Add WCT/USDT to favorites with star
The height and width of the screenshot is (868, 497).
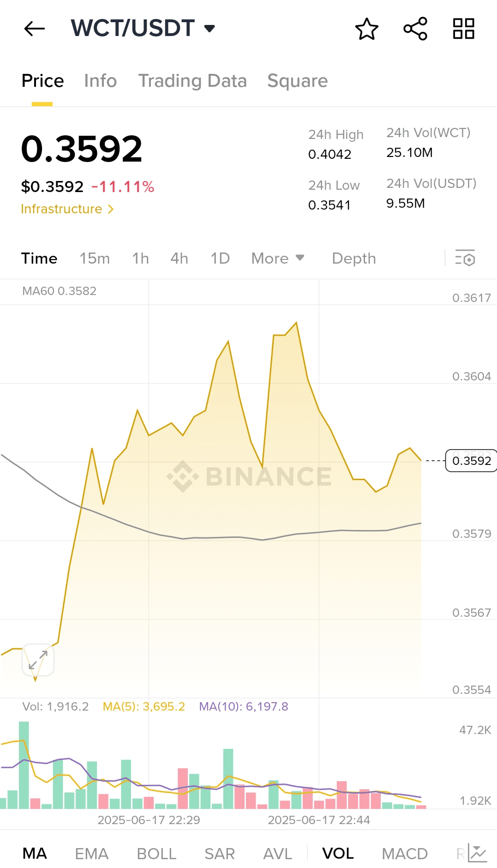367,29
